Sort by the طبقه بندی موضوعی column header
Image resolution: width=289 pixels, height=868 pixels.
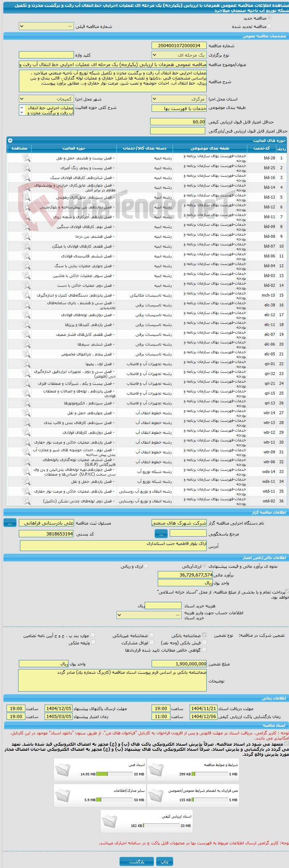click(210, 148)
